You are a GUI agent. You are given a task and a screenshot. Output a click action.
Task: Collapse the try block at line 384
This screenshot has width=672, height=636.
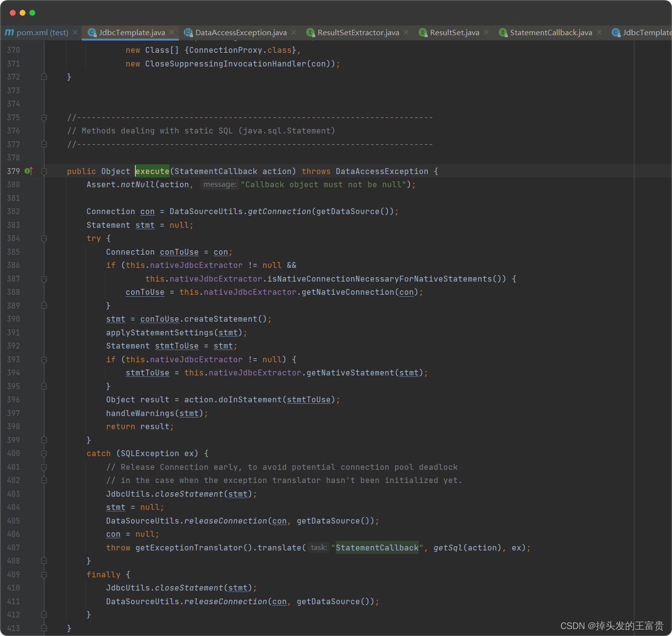pos(44,239)
